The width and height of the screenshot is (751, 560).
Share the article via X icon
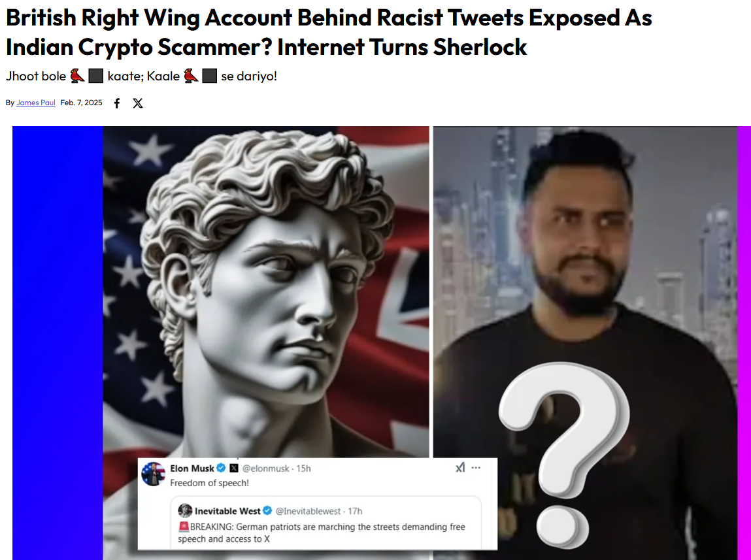(138, 103)
